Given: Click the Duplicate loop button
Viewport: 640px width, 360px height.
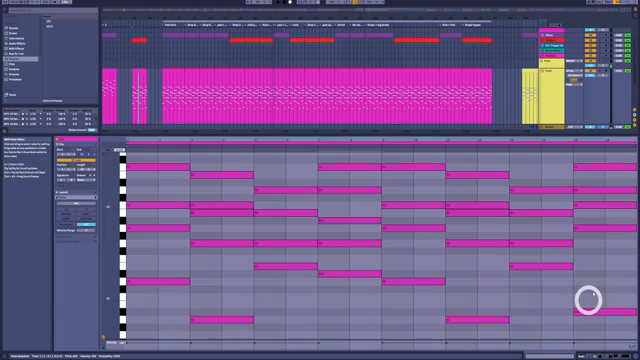Looking at the screenshot, I should [x=86, y=219].
